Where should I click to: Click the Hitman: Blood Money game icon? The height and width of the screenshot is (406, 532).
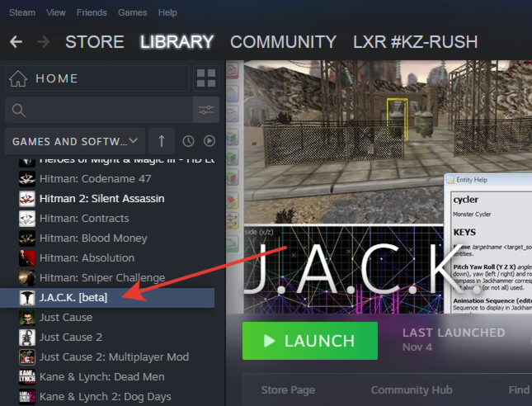27,238
